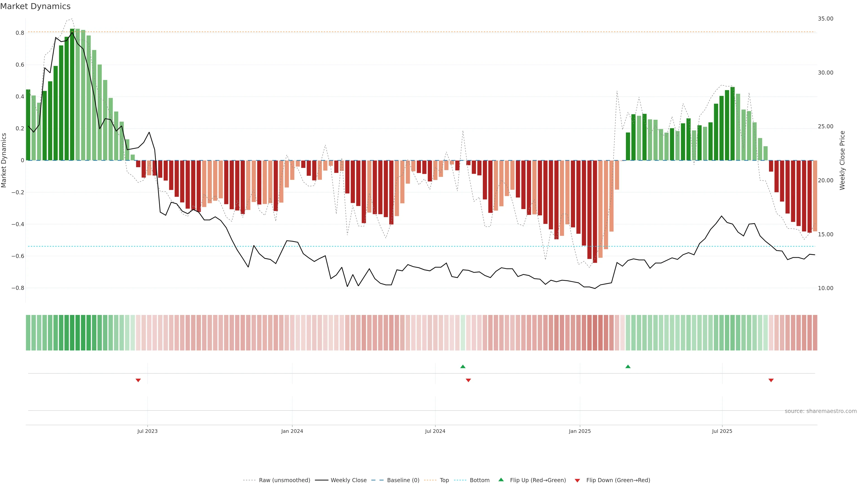Click the Jul 2024 axis label

click(x=435, y=431)
